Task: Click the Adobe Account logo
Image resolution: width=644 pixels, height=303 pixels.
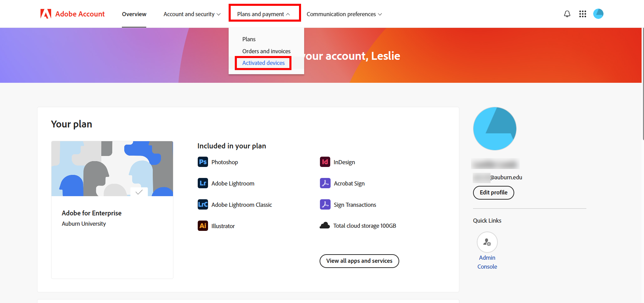Action: [x=72, y=14]
